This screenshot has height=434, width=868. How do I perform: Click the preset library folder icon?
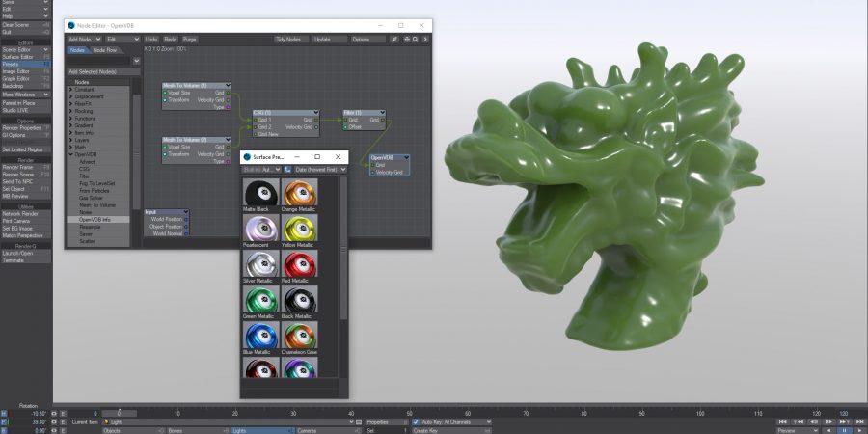pos(287,169)
